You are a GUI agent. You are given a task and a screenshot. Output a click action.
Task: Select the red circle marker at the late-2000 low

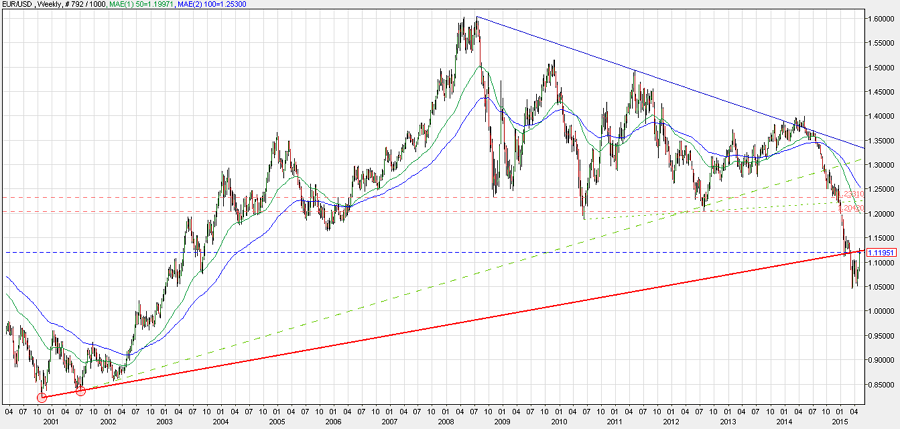point(41,397)
